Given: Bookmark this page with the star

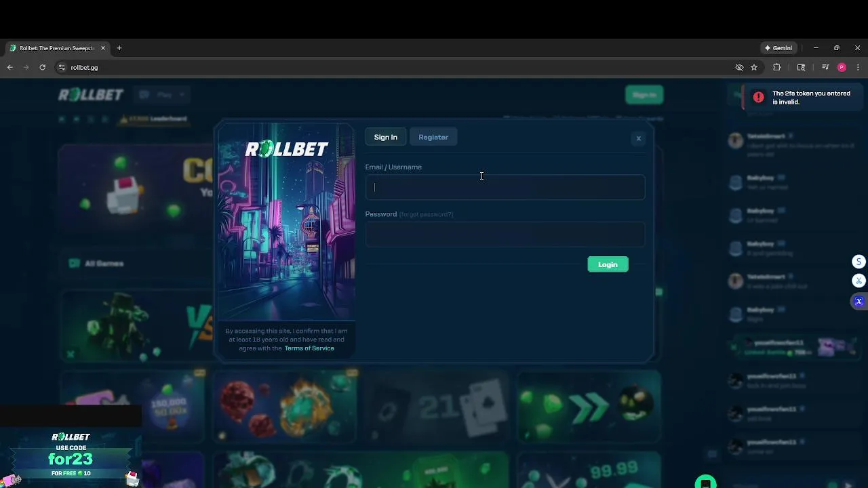Looking at the screenshot, I should (754, 67).
